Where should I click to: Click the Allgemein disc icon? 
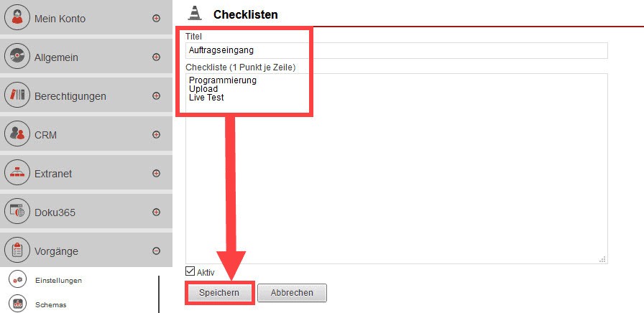17,57
